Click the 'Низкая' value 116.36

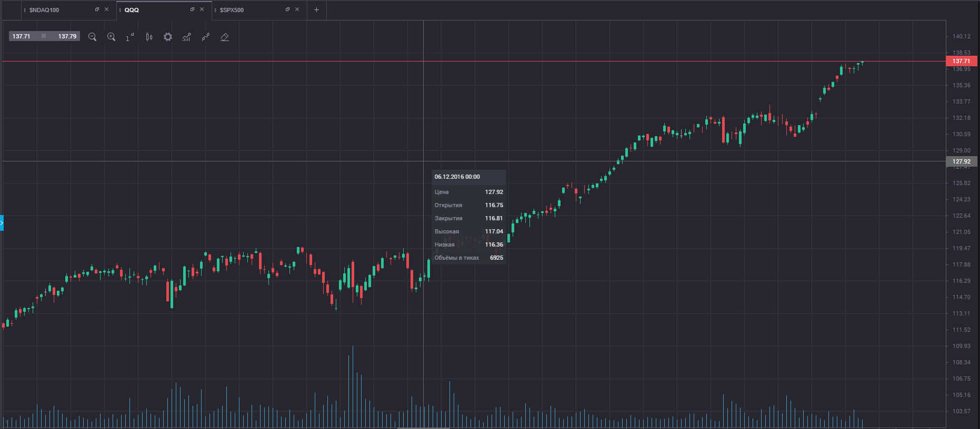pyautogui.click(x=494, y=244)
